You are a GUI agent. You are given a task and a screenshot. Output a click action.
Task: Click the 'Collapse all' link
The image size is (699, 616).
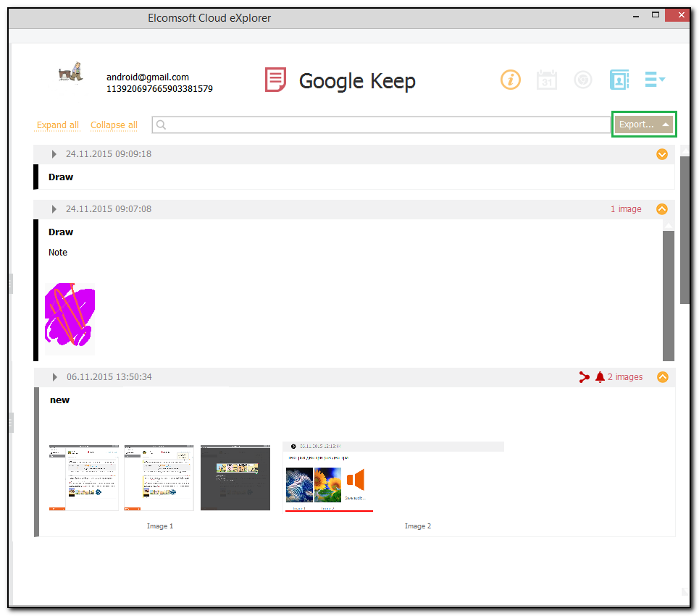coord(114,125)
